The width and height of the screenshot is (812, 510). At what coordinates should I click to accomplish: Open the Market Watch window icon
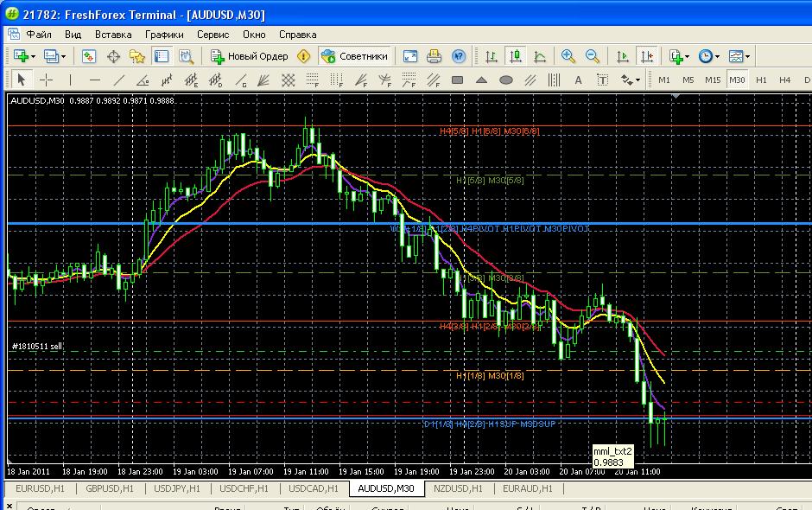pos(89,56)
